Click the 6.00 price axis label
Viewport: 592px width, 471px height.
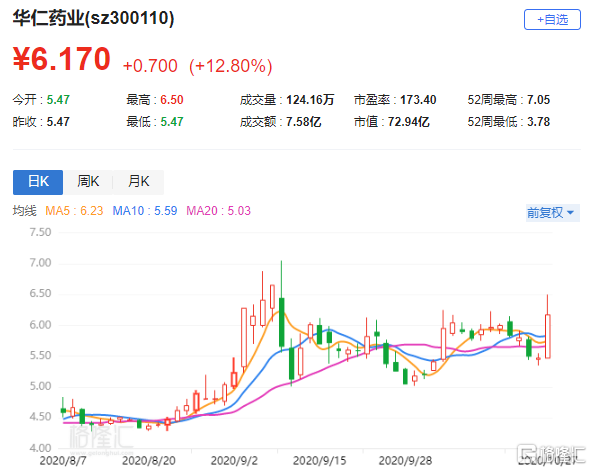click(x=40, y=325)
